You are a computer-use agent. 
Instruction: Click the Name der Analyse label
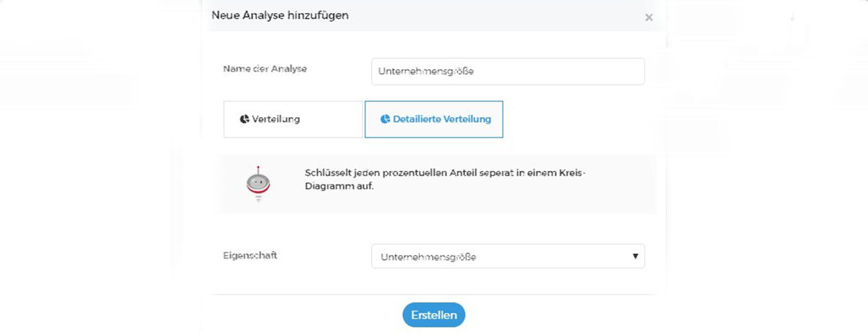click(265, 69)
